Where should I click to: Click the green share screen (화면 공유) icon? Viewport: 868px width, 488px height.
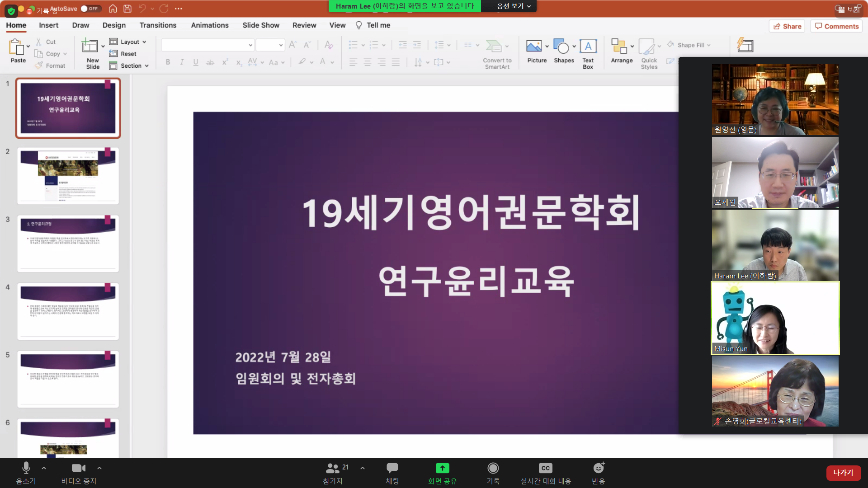point(442,468)
